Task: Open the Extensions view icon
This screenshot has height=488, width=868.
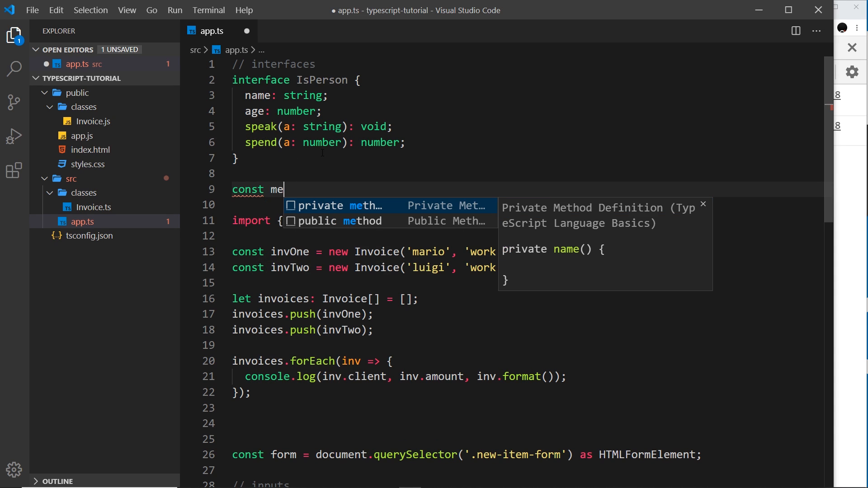Action: (14, 170)
